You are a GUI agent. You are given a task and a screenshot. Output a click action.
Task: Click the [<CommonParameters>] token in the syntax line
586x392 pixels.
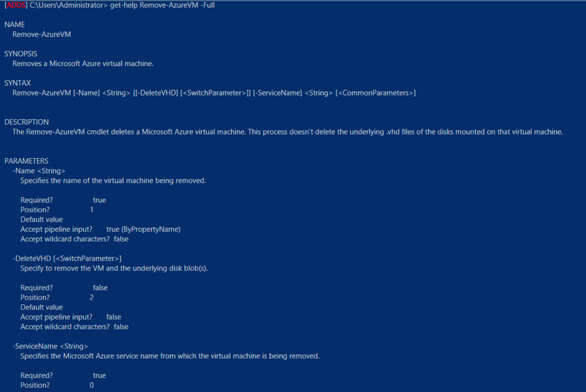click(x=375, y=93)
